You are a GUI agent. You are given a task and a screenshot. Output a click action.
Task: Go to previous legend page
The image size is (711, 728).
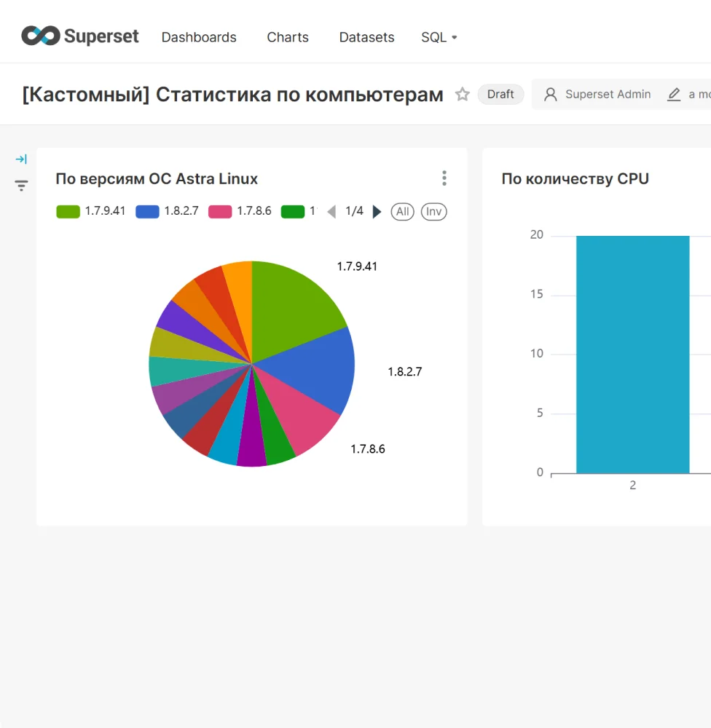(x=331, y=212)
